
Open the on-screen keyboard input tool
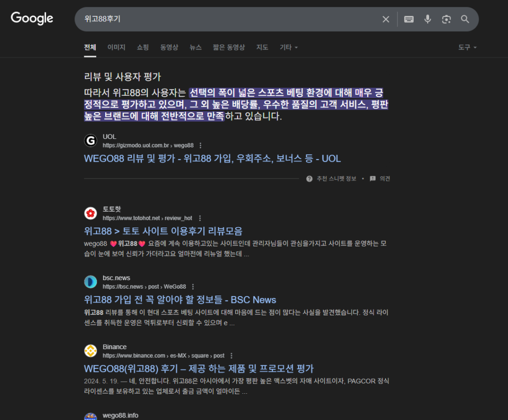click(409, 19)
